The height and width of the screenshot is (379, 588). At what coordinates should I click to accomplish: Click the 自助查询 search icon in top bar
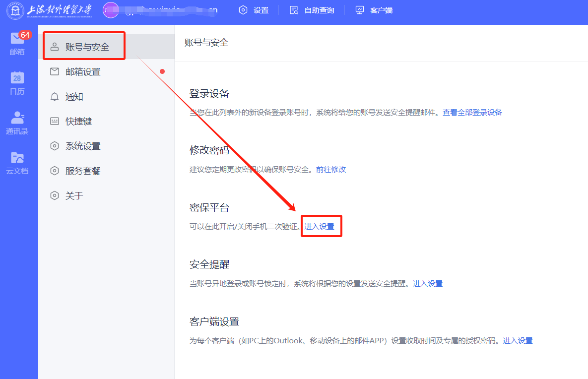coord(294,10)
